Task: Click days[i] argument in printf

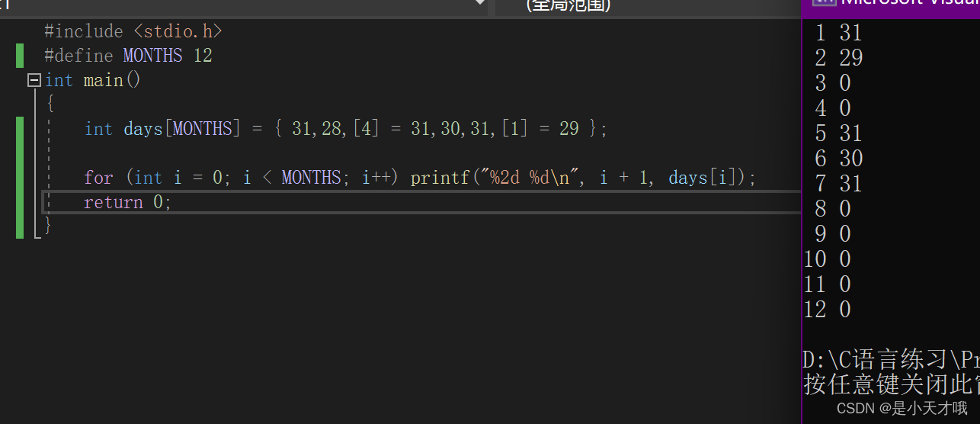Action: [703, 178]
